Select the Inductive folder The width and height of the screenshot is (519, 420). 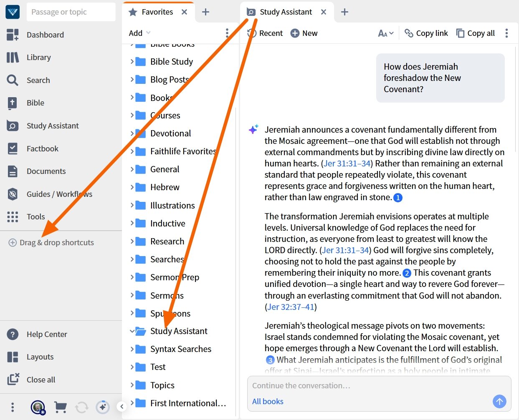click(167, 223)
